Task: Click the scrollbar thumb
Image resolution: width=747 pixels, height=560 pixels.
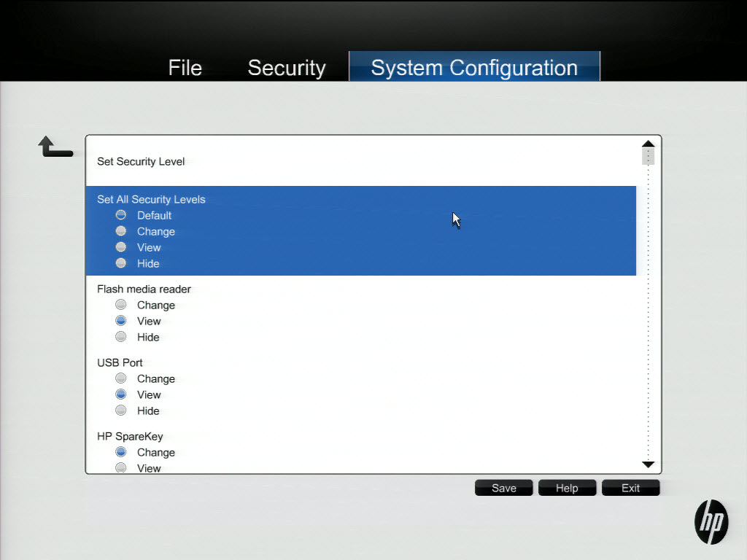Action: point(648,157)
